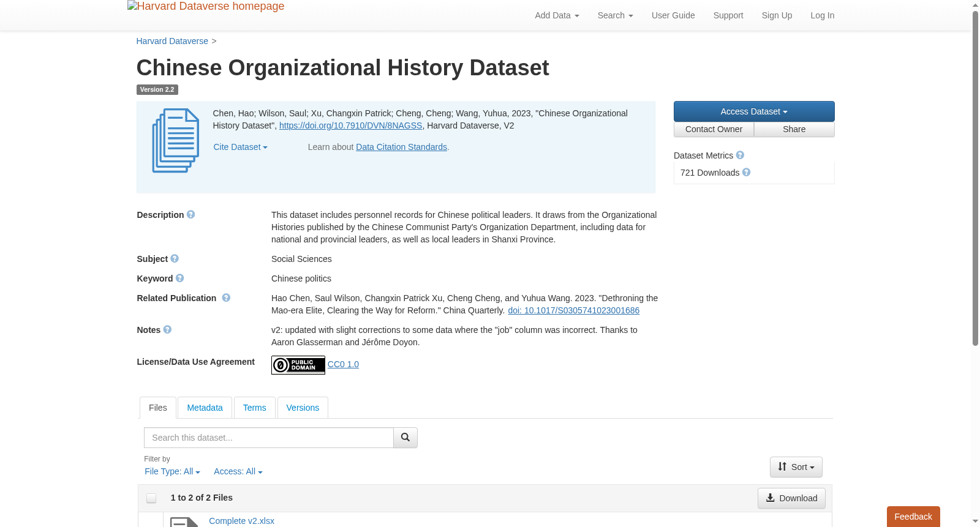The height and width of the screenshot is (527, 980).
Task: Open related publication doi link
Action: [573, 310]
